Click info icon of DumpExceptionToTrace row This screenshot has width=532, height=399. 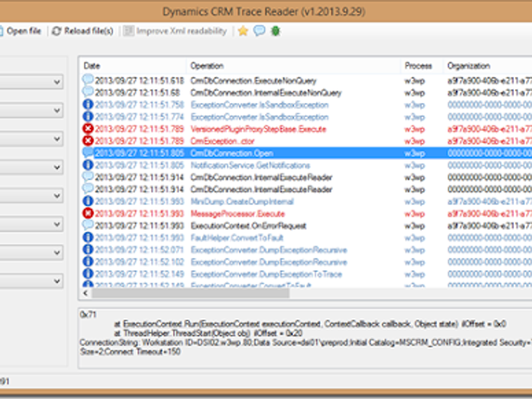pyautogui.click(x=88, y=274)
